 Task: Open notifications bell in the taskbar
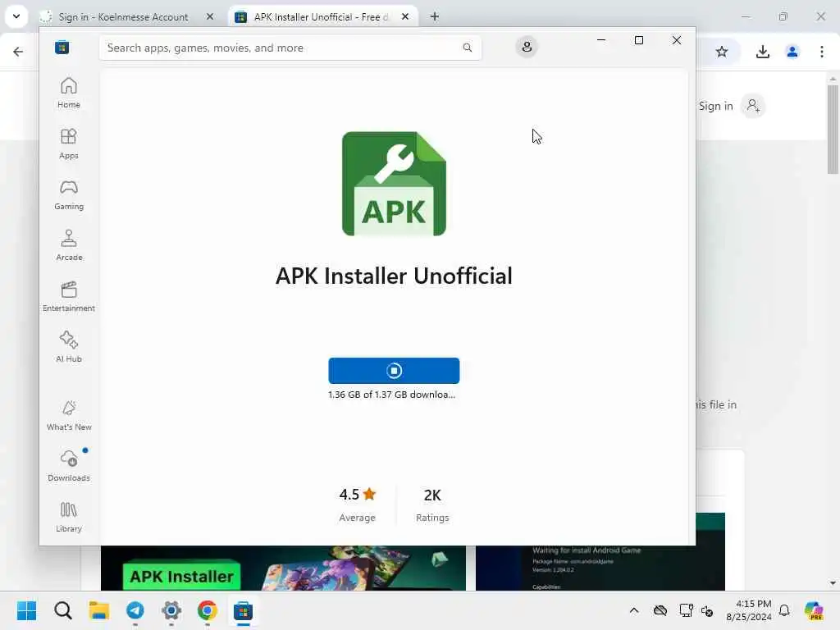pos(784,610)
